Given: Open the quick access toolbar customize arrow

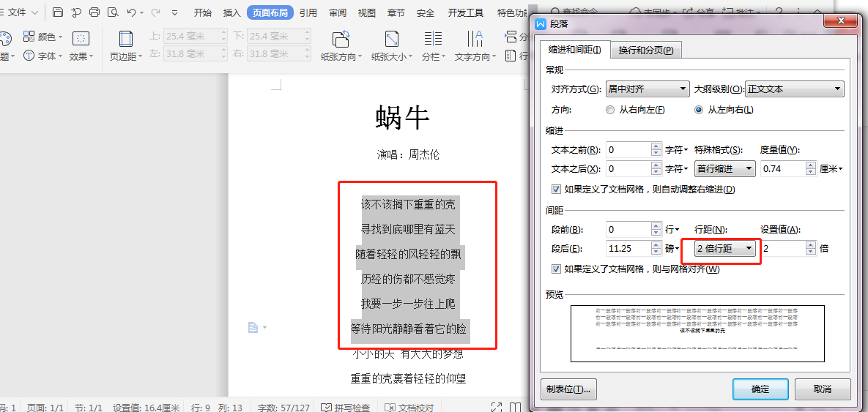Looking at the screenshot, I should click(x=175, y=12).
